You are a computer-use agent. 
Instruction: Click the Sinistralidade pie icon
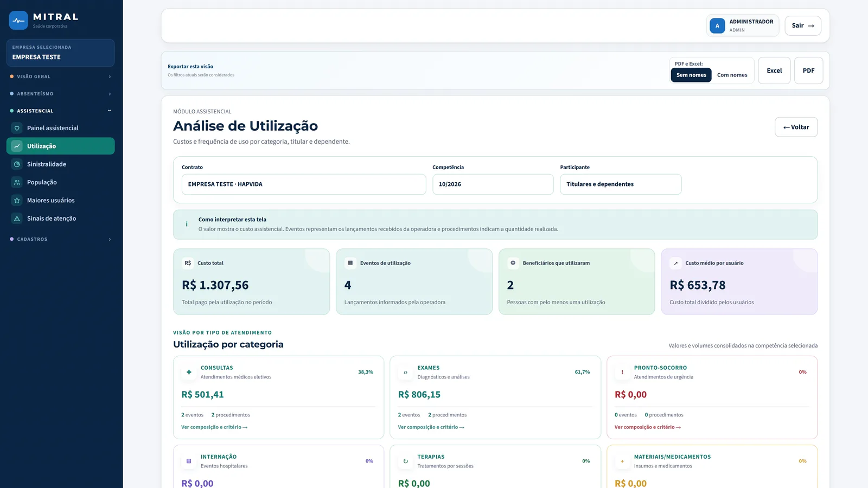coord(17,164)
